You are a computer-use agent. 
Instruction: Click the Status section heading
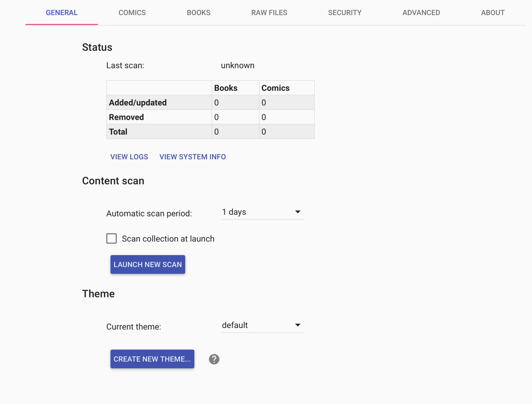97,47
